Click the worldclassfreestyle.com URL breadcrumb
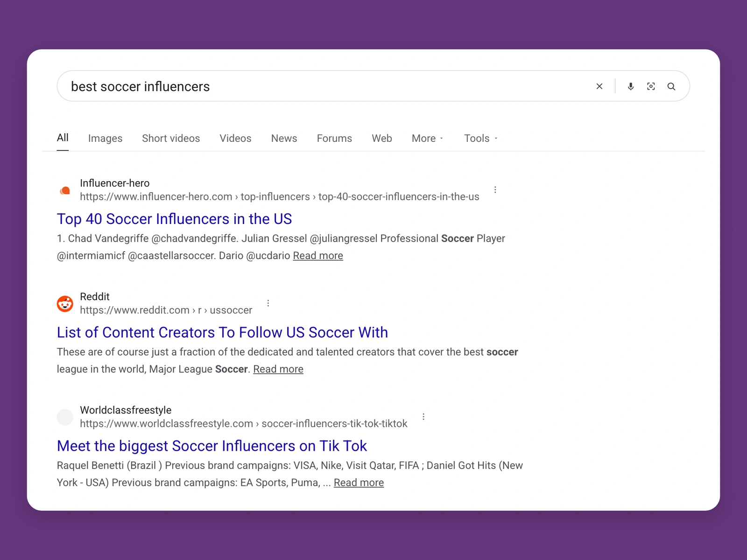The width and height of the screenshot is (747, 560). 243,424
